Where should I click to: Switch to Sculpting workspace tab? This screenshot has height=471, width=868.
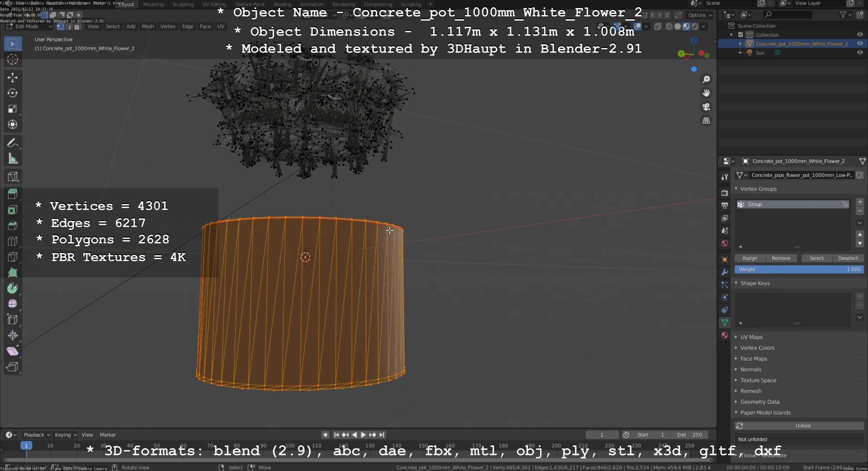click(x=183, y=4)
